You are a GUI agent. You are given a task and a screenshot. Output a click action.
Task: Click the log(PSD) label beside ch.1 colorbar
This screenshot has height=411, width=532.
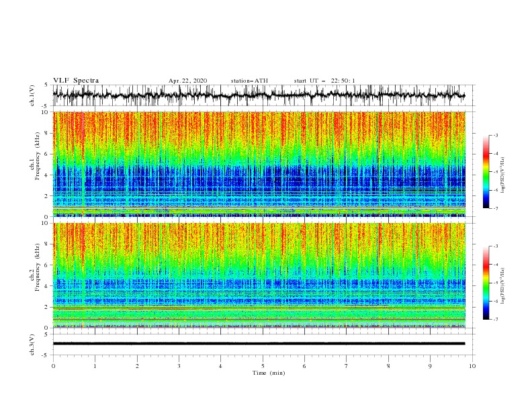[503, 175]
